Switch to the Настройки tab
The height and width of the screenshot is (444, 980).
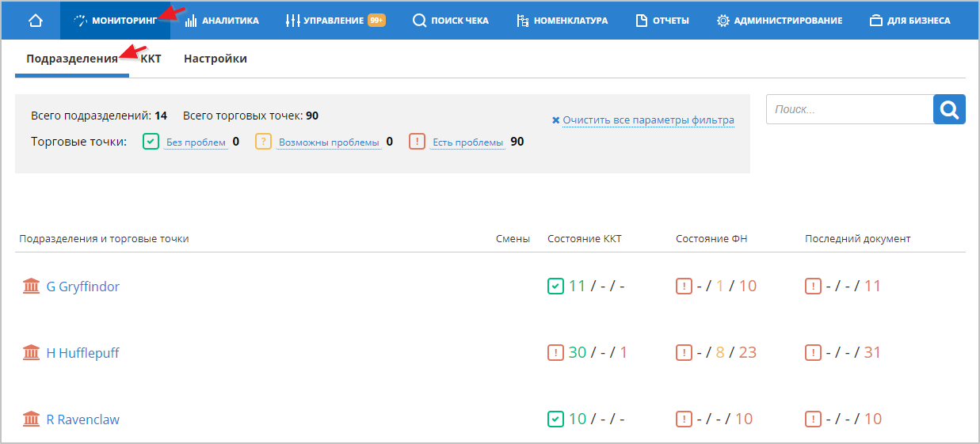215,59
